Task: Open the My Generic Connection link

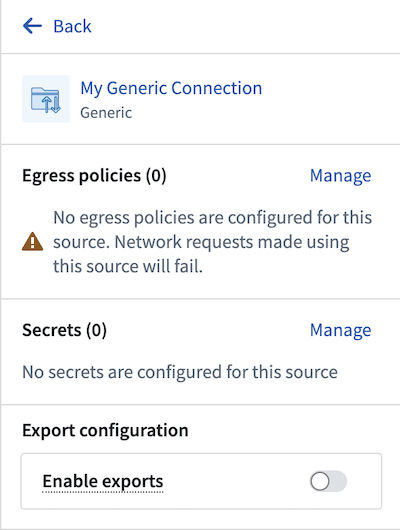Action: 171,88
